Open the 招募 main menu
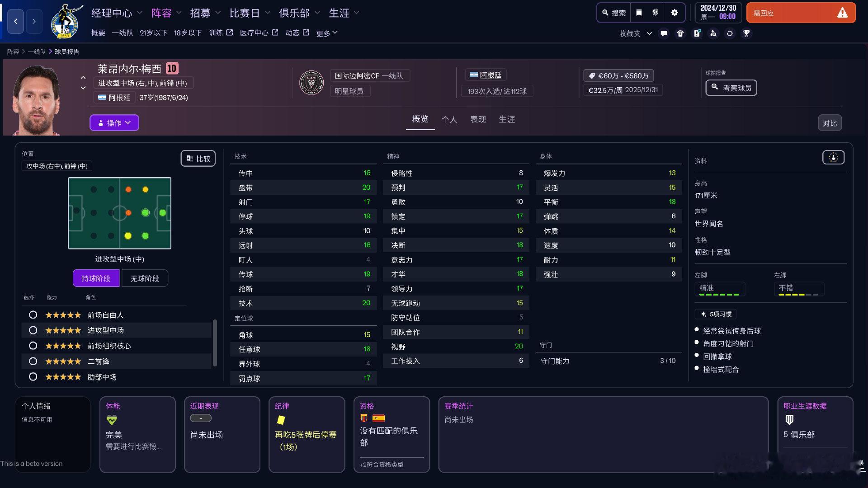The image size is (868, 488). click(x=200, y=13)
